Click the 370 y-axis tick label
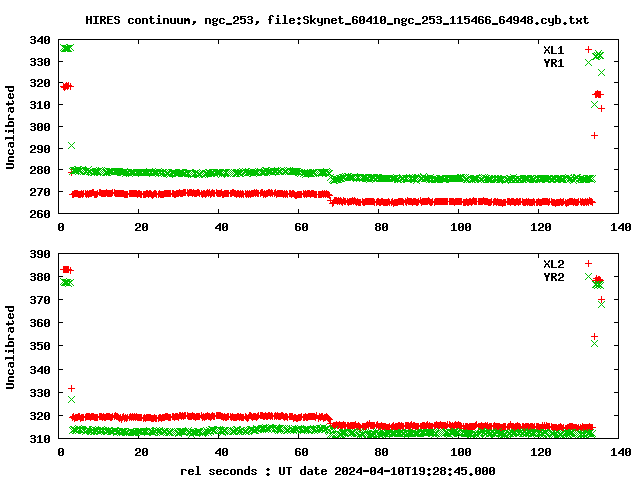 click(x=40, y=300)
